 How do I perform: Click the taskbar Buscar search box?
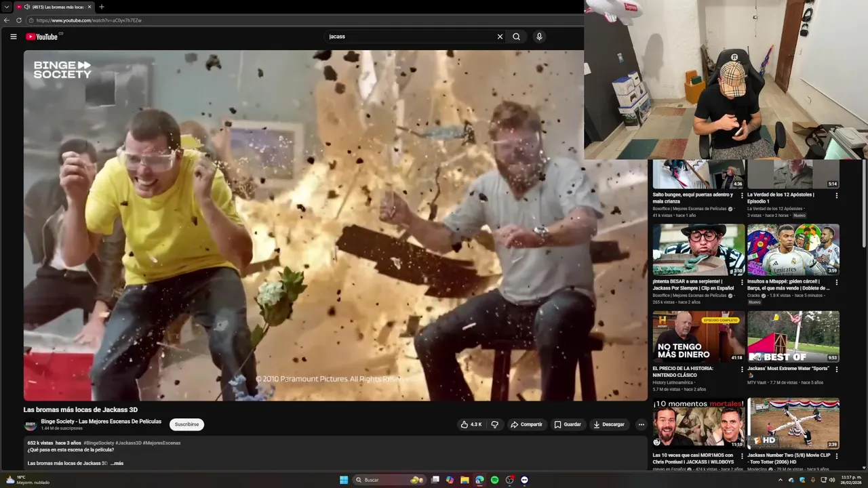click(x=390, y=480)
